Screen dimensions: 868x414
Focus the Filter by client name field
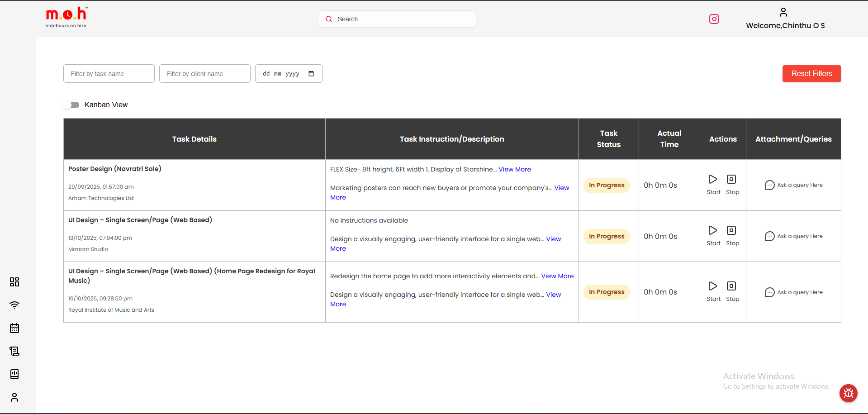pyautogui.click(x=205, y=74)
